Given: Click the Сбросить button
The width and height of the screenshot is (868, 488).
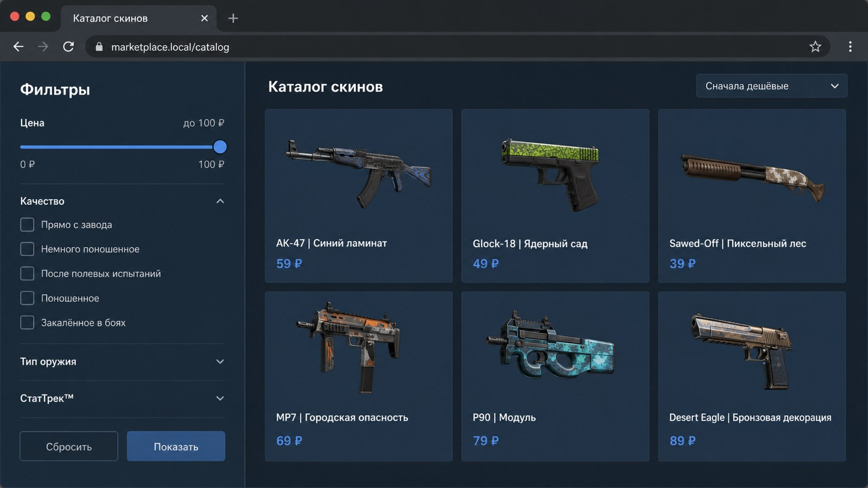Looking at the screenshot, I should pos(69,446).
